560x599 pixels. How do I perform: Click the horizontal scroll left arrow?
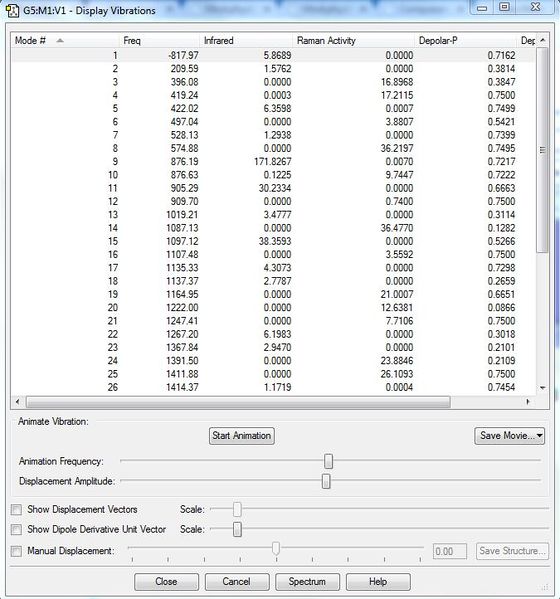coord(17,401)
